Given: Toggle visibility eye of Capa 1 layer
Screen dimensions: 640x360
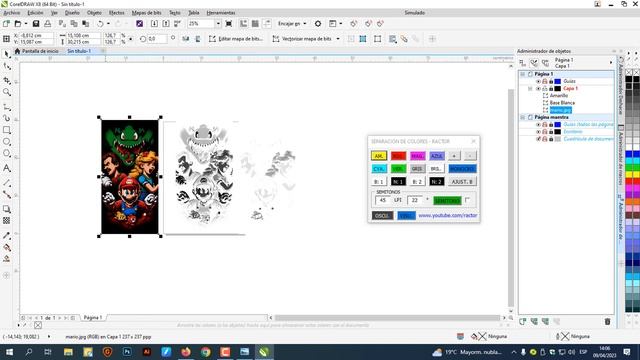Looking at the screenshot, I should [x=538, y=89].
